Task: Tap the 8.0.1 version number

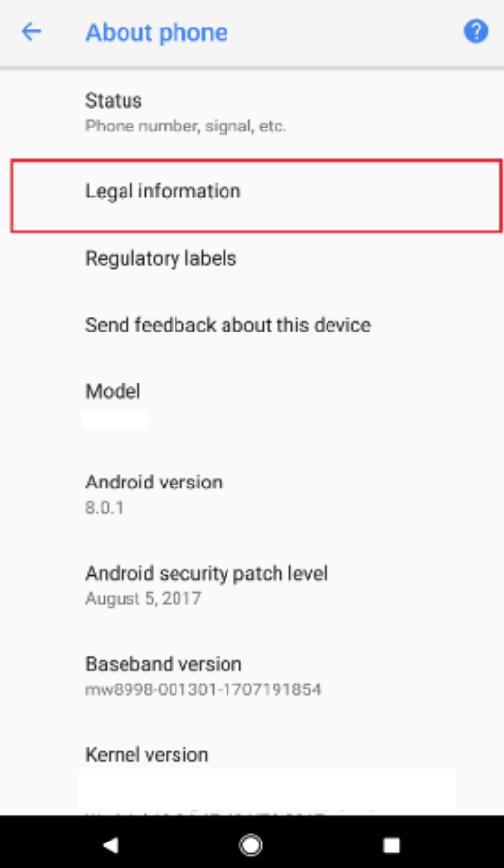Action: coord(104,508)
